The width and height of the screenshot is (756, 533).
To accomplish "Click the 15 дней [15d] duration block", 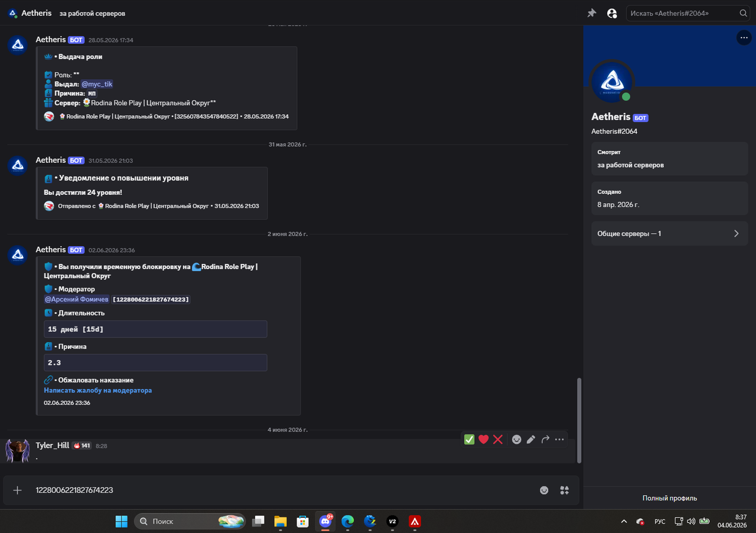I will pyautogui.click(x=155, y=329).
